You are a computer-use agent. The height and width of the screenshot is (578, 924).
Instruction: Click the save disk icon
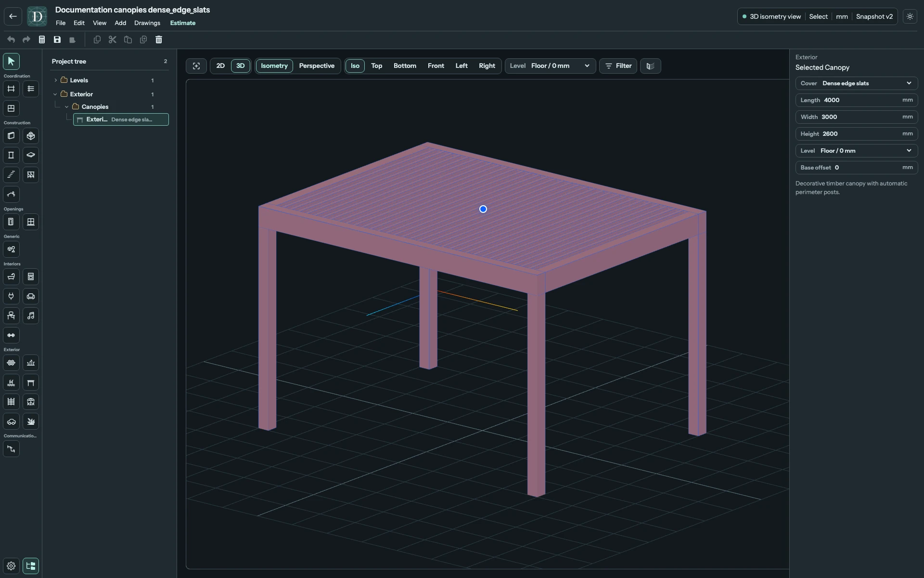(57, 39)
